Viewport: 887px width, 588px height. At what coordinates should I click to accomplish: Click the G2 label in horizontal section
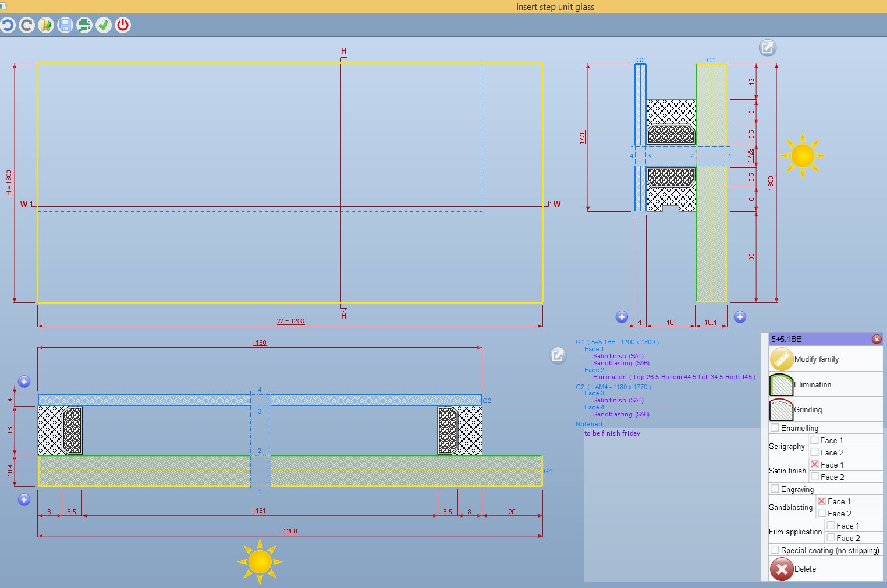click(487, 401)
